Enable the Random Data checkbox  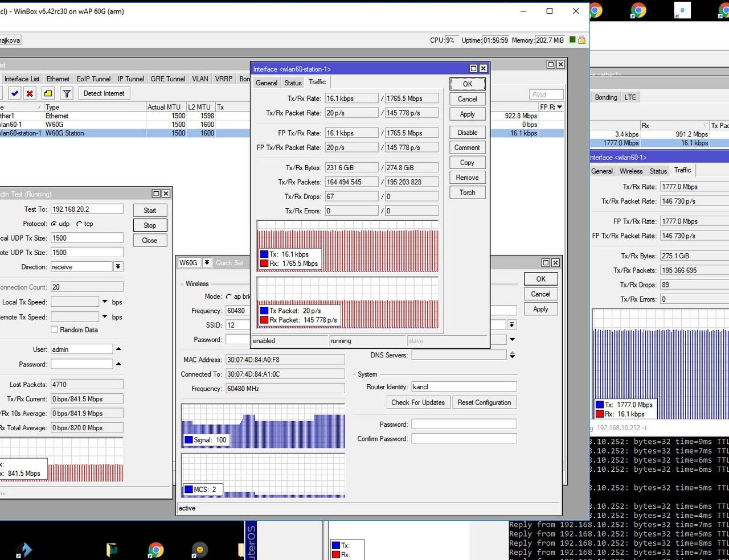tap(54, 330)
